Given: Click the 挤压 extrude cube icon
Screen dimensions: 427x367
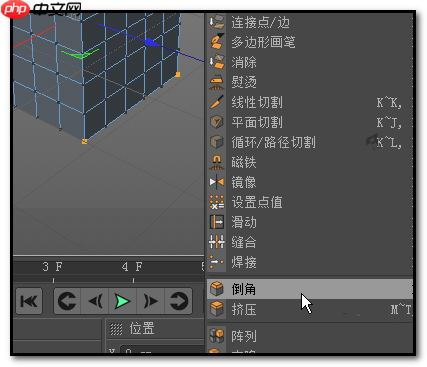Looking at the screenshot, I should coord(217,309).
